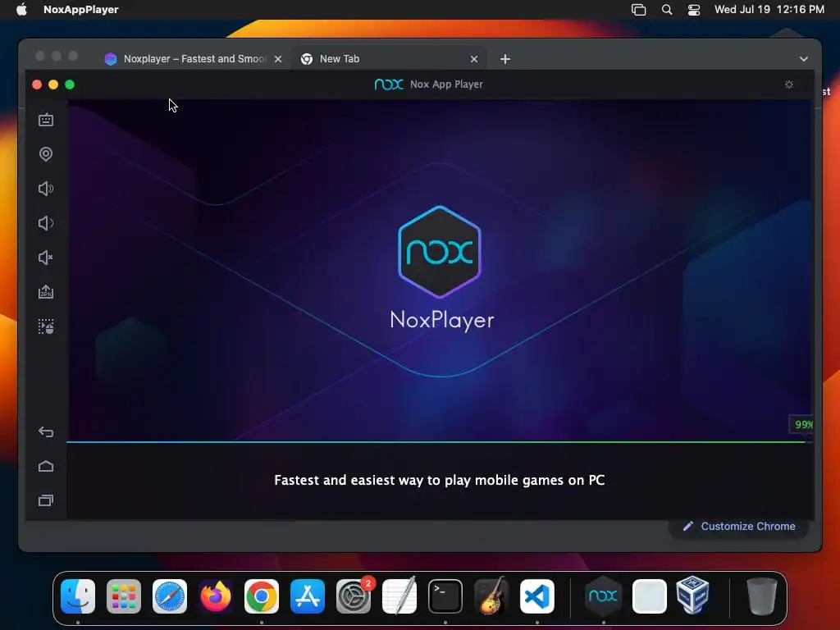This screenshot has width=840, height=630.
Task: Click the Nox App Player title text
Action: click(x=446, y=84)
